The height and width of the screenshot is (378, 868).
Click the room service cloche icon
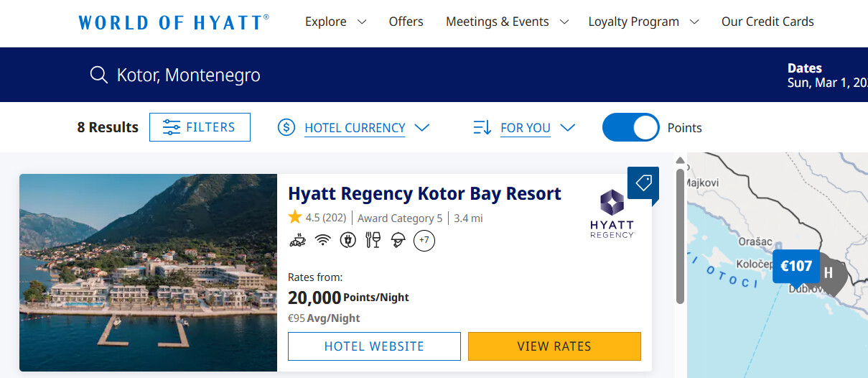click(x=398, y=241)
